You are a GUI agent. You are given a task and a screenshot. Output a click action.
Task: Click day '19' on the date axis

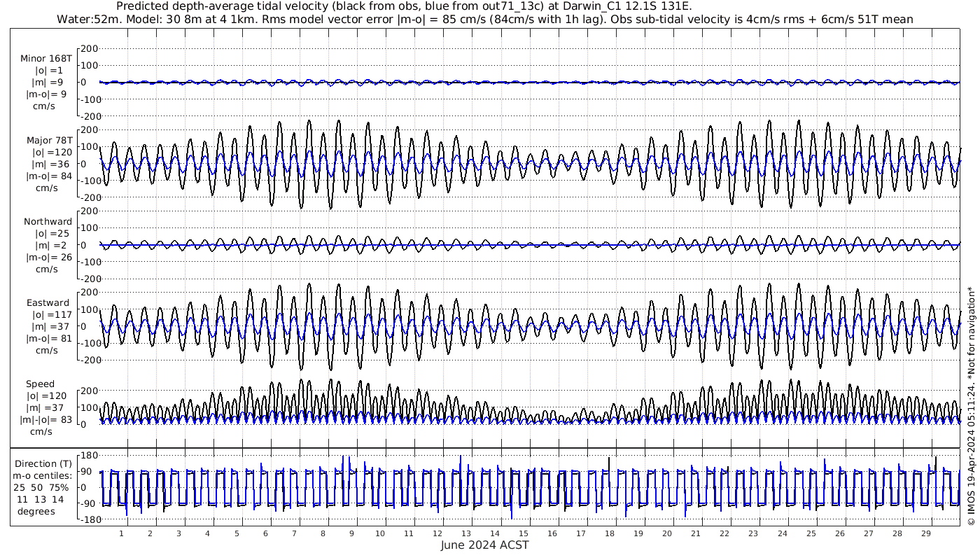click(638, 533)
